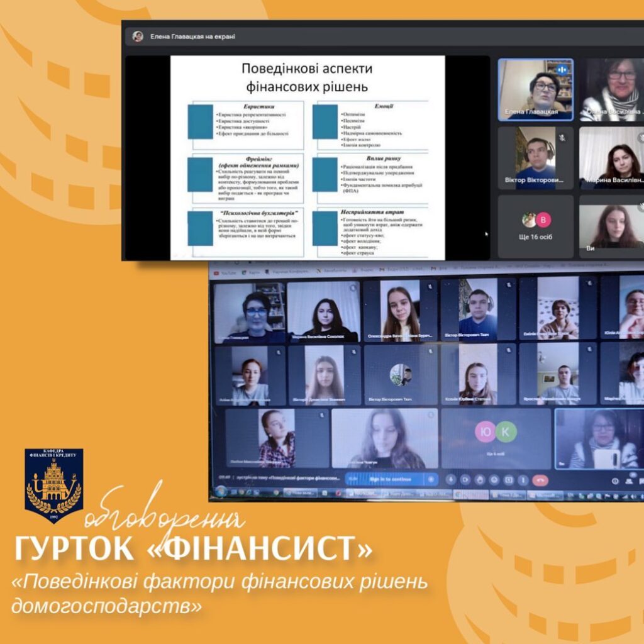Click muted mic icon on Емілія tile
The width and height of the screenshot is (644, 644).
pos(589,283)
